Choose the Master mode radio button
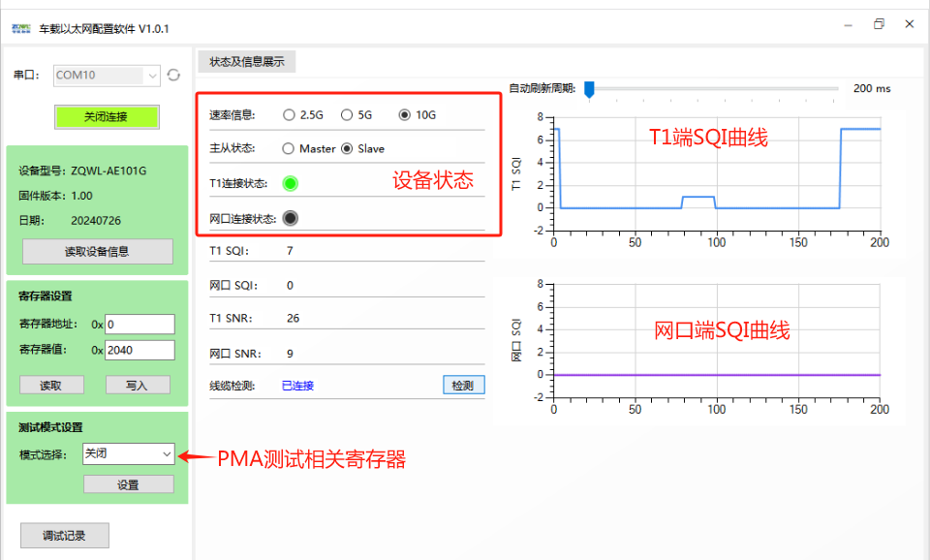This screenshot has width=930, height=560. pos(289,148)
